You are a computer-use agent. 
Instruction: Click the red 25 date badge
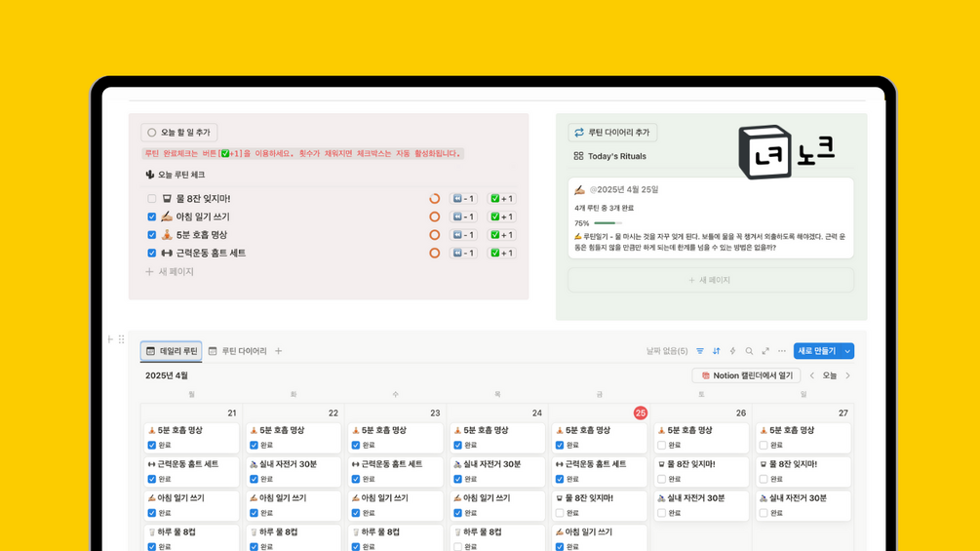point(640,413)
